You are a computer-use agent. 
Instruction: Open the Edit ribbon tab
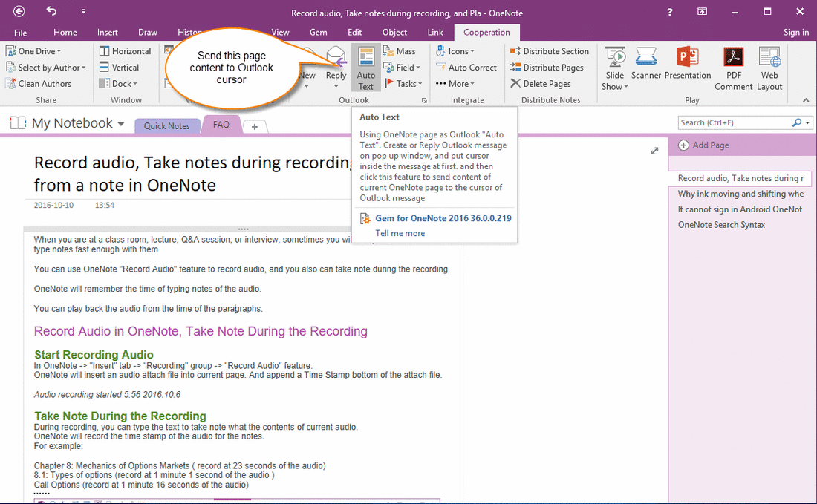coord(355,32)
